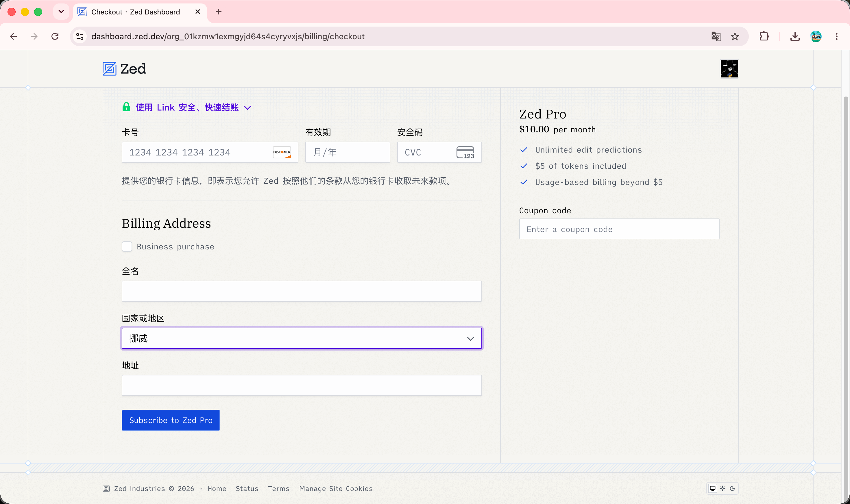The image size is (850, 504).
Task: Click the "Zed Industries © 2026" footer text
Action: click(x=154, y=488)
